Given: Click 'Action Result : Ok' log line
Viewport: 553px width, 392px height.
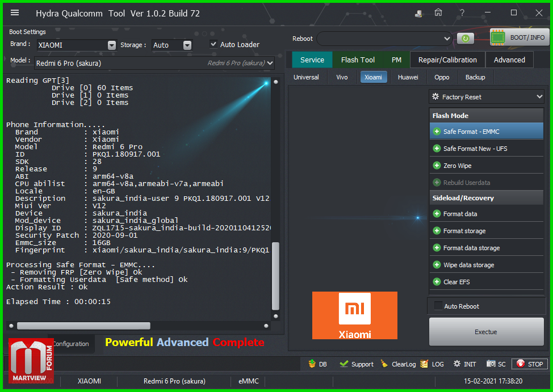Looking at the screenshot, I should click(x=47, y=287).
